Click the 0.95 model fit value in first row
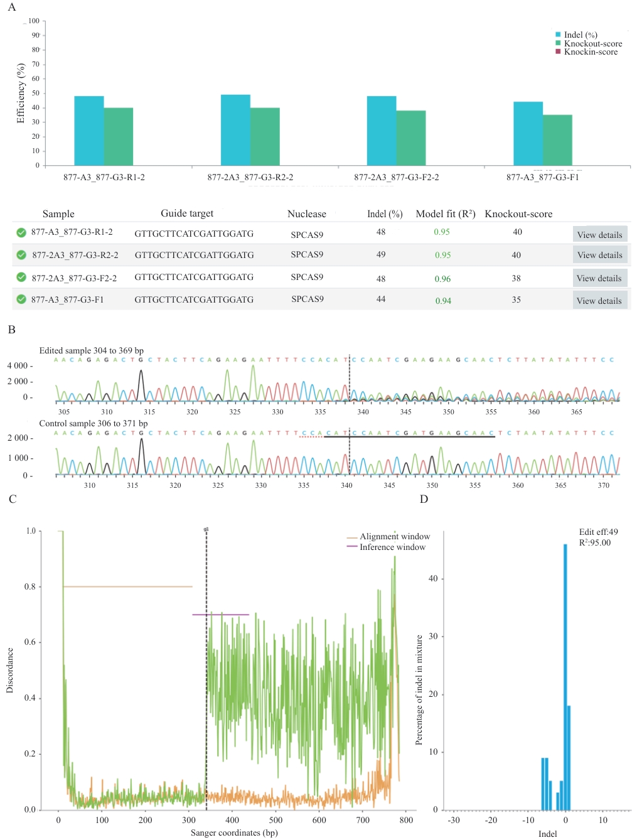The width and height of the screenshot is (637, 840). [x=442, y=232]
